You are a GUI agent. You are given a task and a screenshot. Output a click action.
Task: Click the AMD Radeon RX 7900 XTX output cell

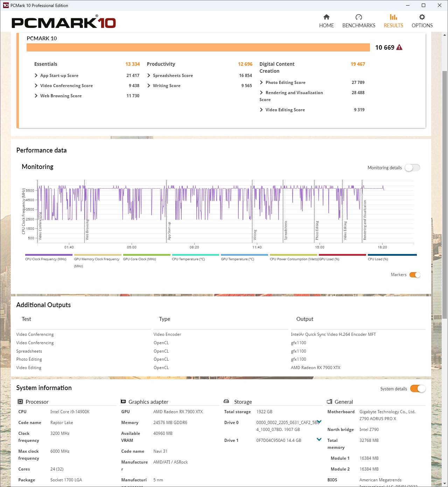pyautogui.click(x=315, y=368)
